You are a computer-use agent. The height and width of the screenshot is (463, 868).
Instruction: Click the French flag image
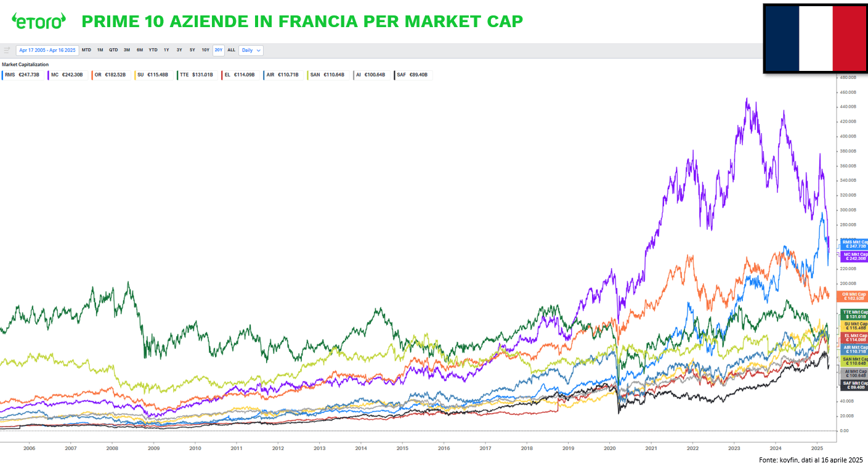point(815,38)
